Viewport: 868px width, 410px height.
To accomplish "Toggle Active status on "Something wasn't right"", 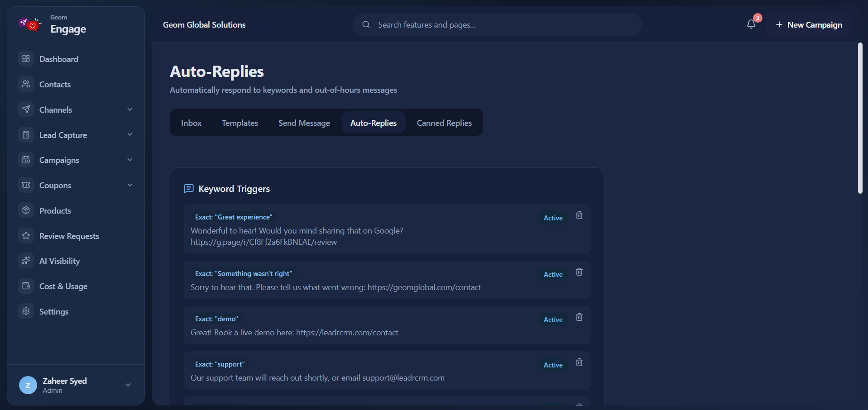I will coord(553,275).
